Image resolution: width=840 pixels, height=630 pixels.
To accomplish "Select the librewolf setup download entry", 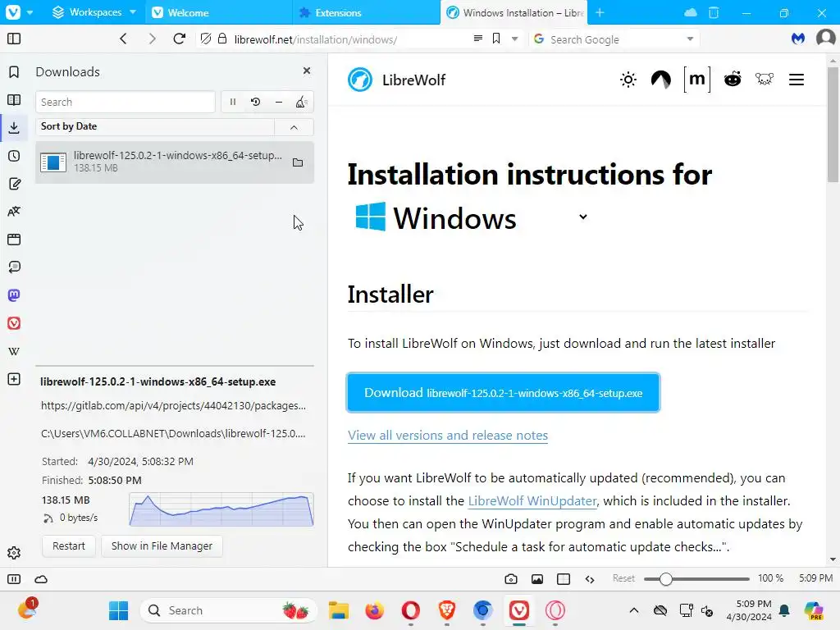I will [x=175, y=162].
